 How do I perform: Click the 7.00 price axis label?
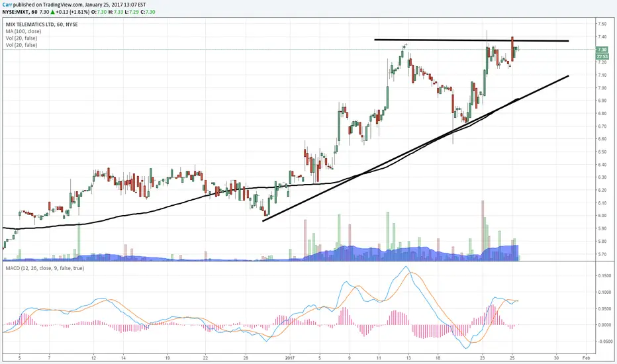602,88
